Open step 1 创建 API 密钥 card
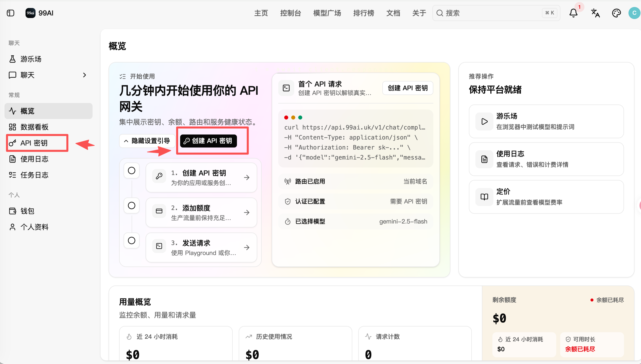641x364 pixels. point(201,177)
